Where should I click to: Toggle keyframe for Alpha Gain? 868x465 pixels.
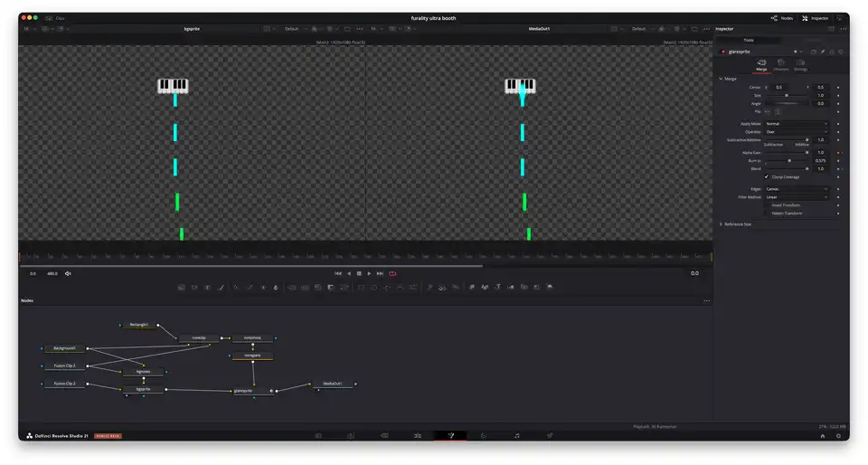click(x=838, y=153)
